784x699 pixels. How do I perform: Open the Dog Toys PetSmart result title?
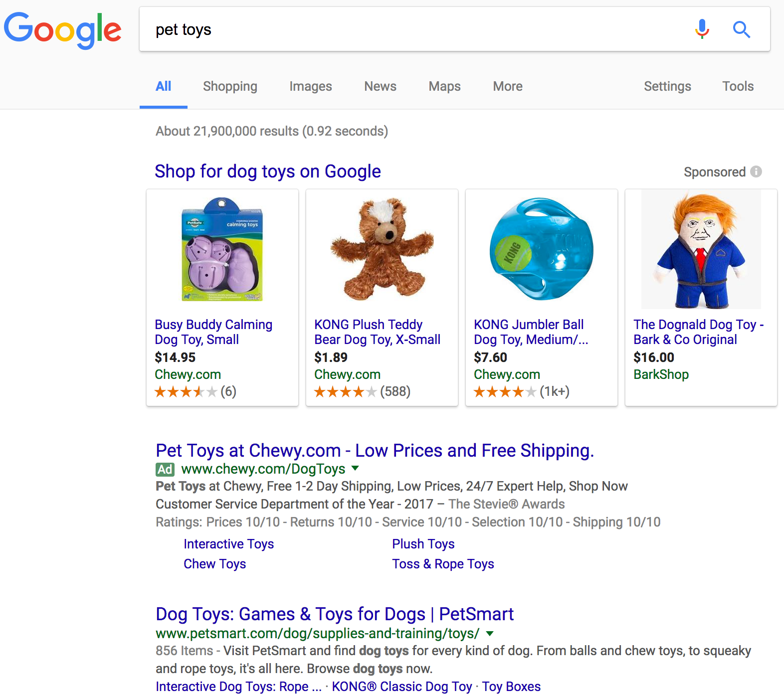(x=334, y=614)
